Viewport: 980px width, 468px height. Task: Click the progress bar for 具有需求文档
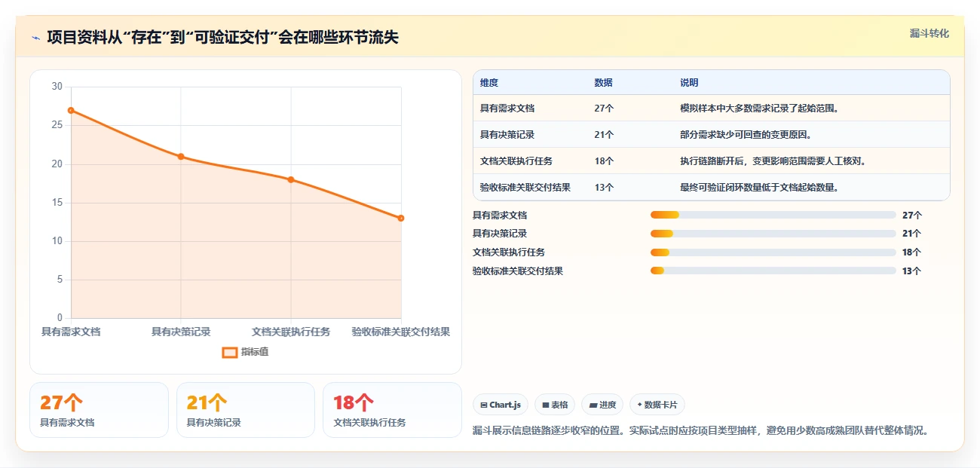point(773,215)
